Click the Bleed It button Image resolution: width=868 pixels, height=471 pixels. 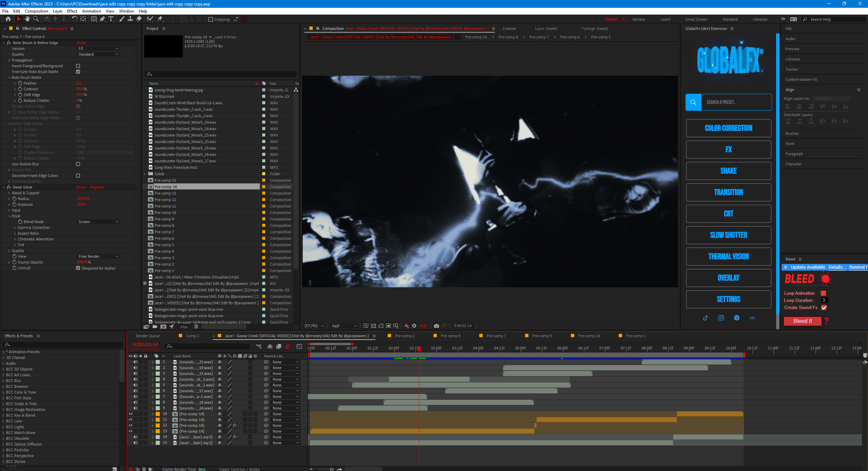coord(802,321)
